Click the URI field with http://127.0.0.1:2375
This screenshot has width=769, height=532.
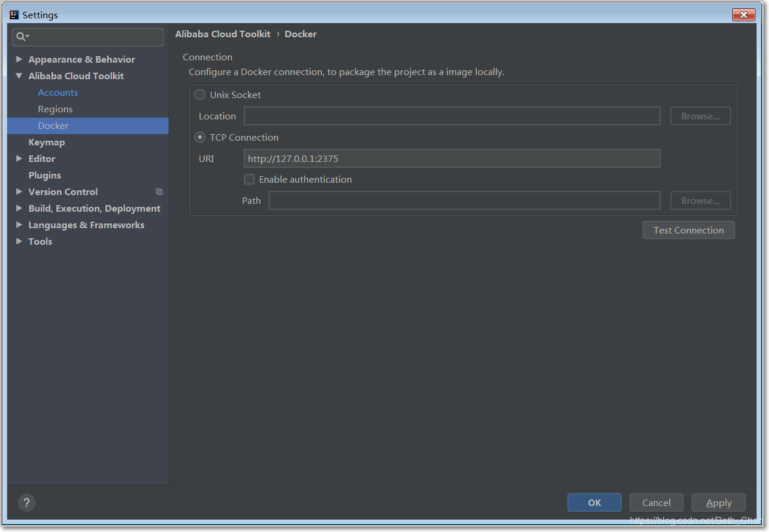click(x=452, y=158)
